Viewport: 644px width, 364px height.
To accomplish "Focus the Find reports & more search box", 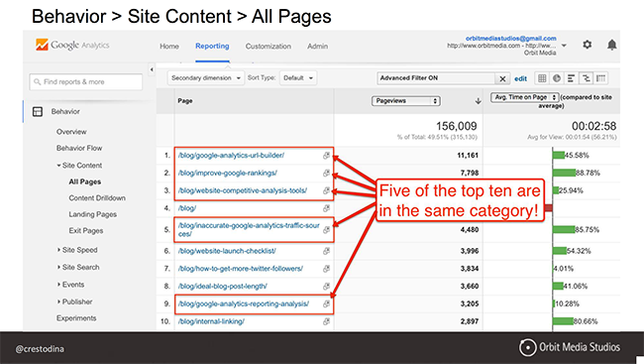I will click(x=86, y=82).
